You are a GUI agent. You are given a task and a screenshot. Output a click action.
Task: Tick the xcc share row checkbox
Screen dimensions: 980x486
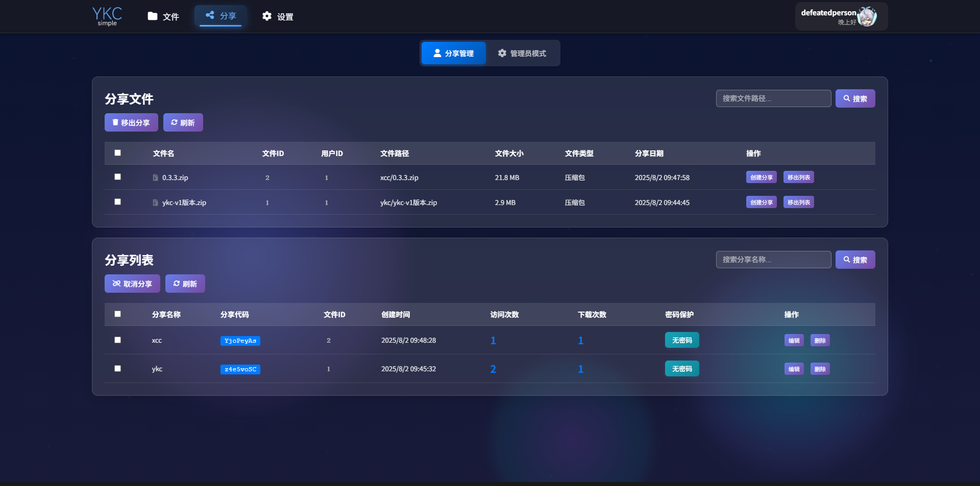[x=118, y=340]
